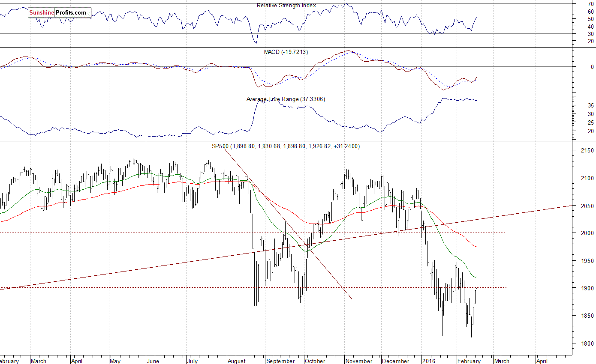This screenshot has height=364, width=596.
Task: Click the SunshineProfits.com logo
Action: tap(60, 13)
